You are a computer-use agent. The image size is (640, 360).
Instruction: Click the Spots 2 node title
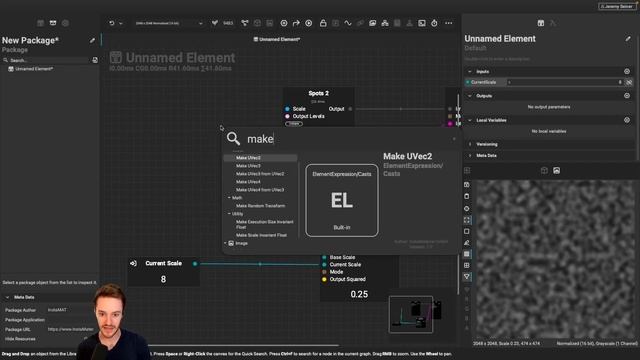point(318,93)
